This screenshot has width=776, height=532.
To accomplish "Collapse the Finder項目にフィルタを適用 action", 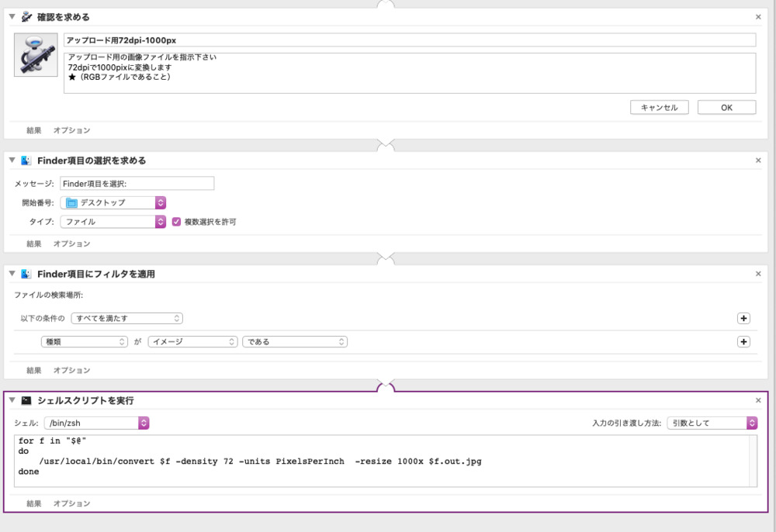I will click(12, 274).
